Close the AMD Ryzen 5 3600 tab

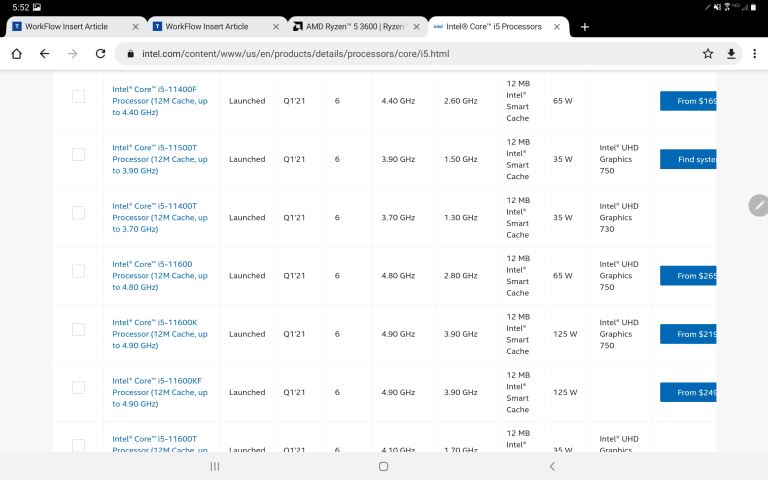416,27
